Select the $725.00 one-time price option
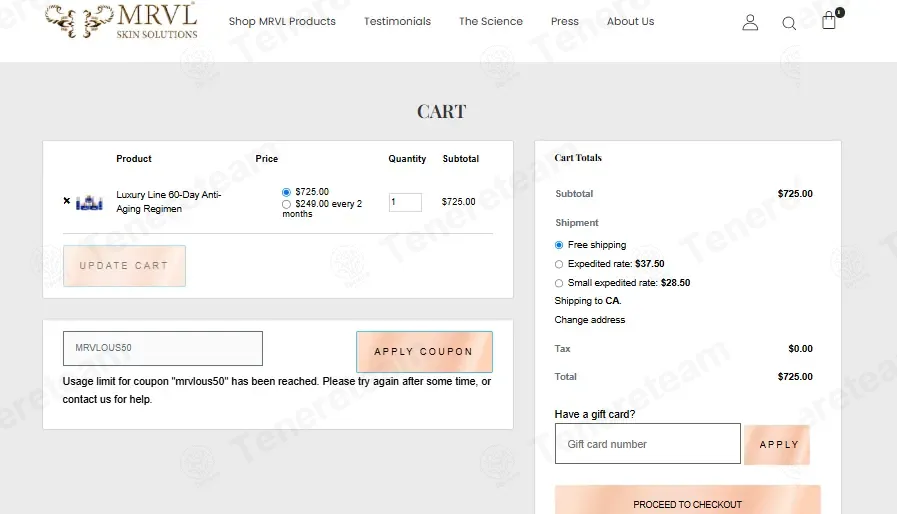 (286, 192)
